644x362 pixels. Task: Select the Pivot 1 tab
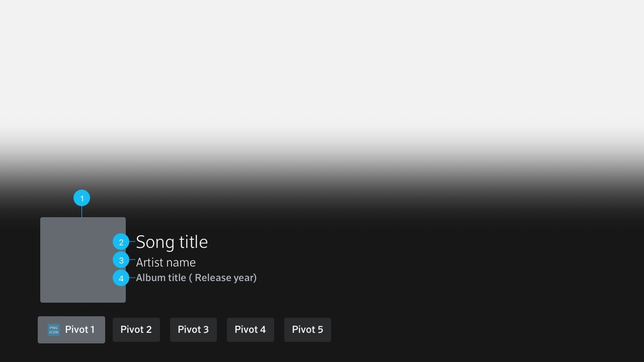click(71, 330)
